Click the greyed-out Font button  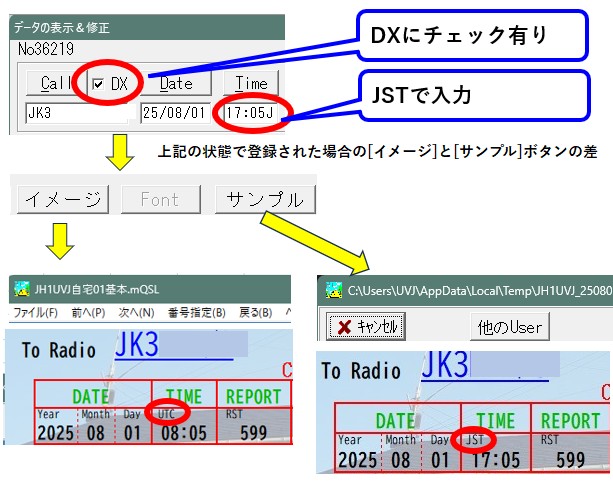point(160,199)
